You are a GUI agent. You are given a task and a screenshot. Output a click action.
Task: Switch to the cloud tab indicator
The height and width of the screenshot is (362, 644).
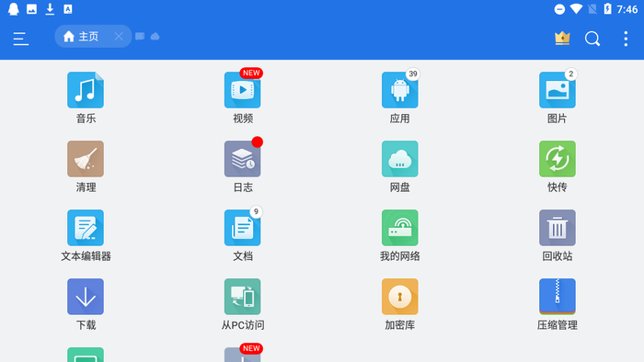155,37
